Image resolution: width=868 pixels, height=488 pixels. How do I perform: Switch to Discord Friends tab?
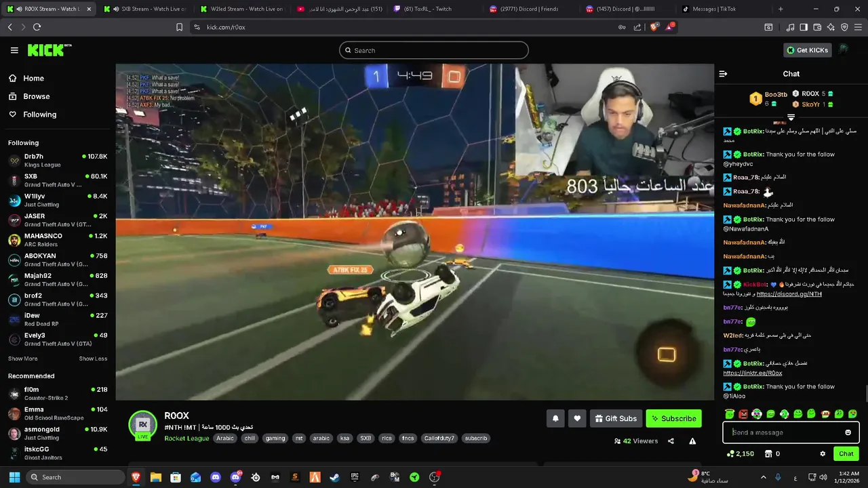pos(532,9)
